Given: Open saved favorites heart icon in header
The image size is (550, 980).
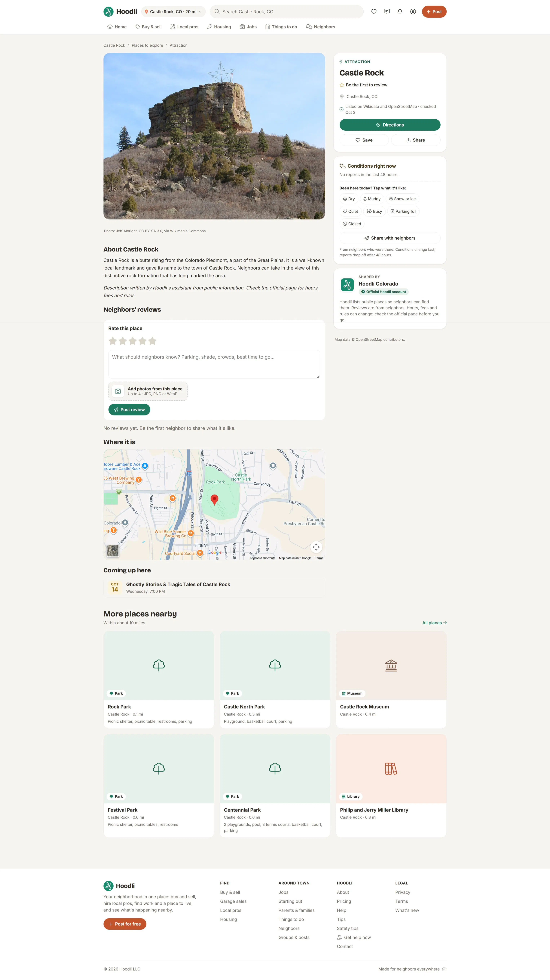Looking at the screenshot, I should tap(374, 12).
